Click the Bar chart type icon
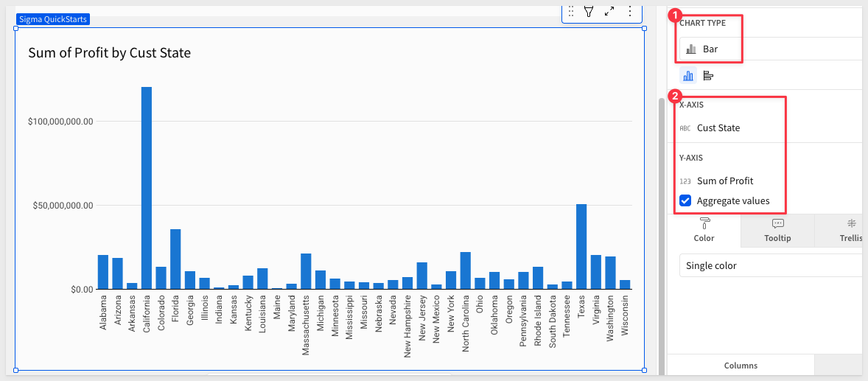The width and height of the screenshot is (868, 381). (691, 49)
